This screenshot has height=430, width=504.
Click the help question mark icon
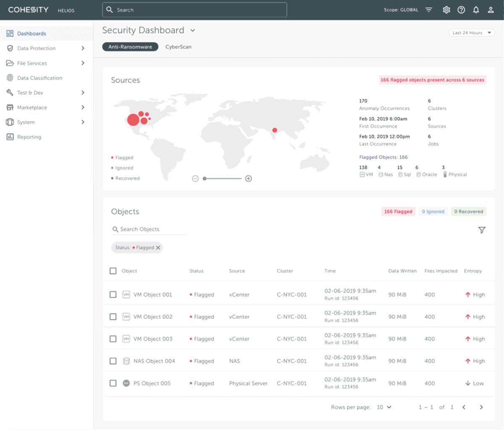point(461,10)
